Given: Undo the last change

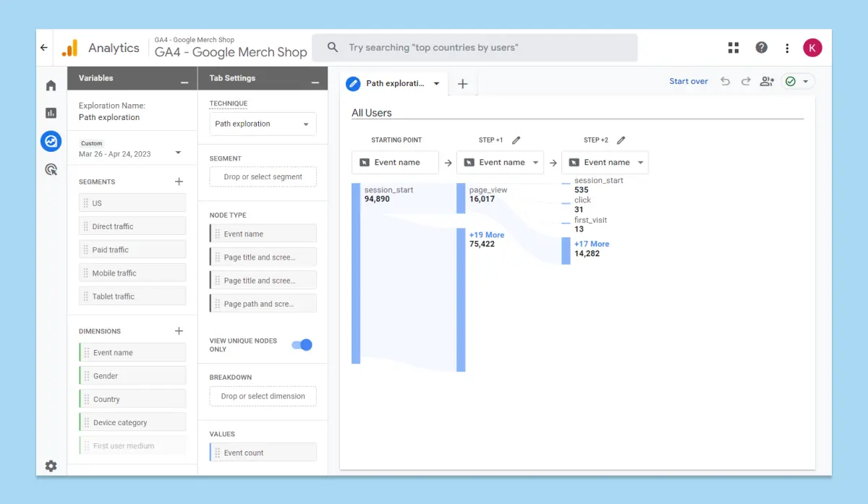Looking at the screenshot, I should [726, 82].
